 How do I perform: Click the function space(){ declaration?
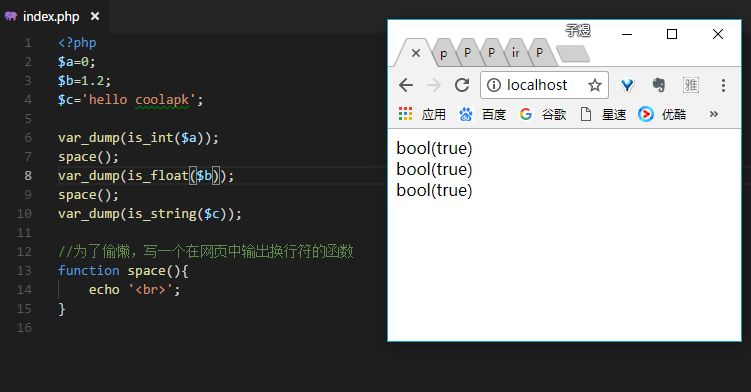[123, 271]
